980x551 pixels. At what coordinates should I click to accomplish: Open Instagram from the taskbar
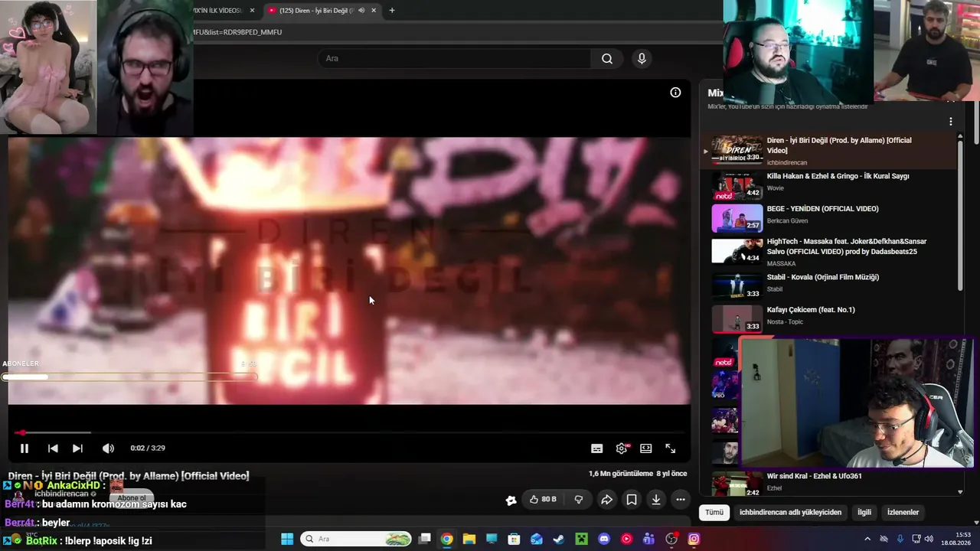pyautogui.click(x=694, y=539)
